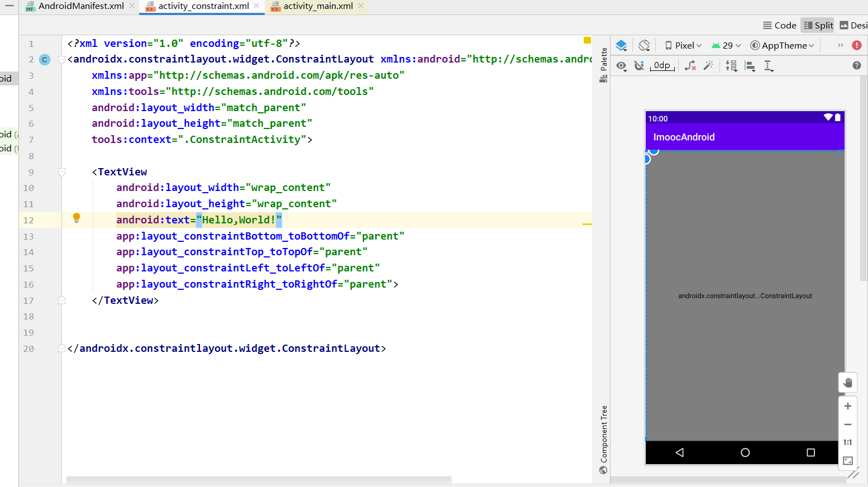868x487 pixels.
Task: Click the preview home circle button
Action: coord(745,452)
